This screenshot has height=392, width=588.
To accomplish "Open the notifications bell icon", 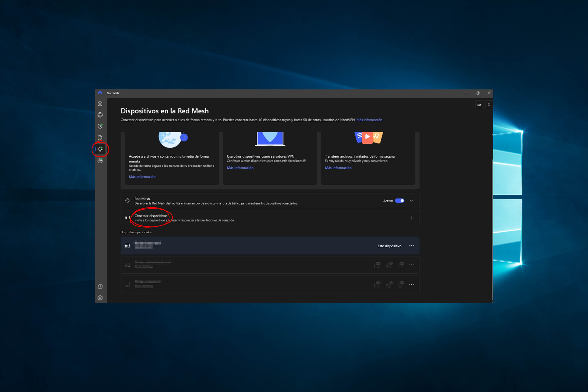I will click(x=489, y=104).
